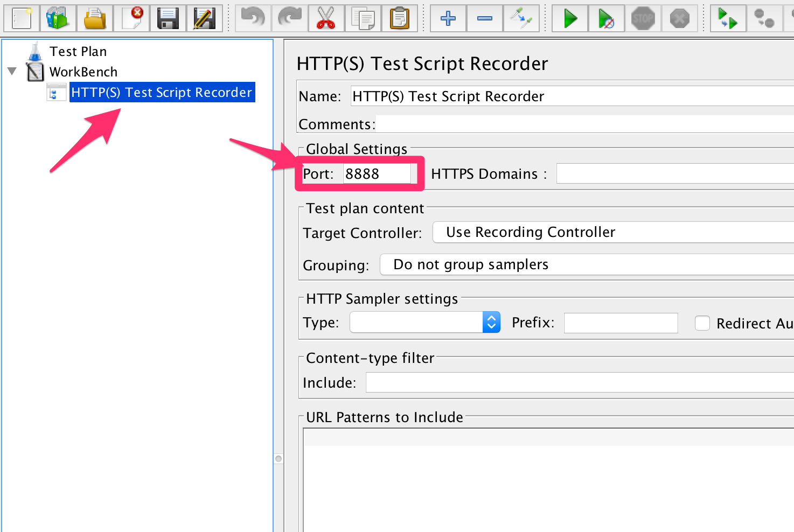Save test plan as using pencil disk icon
The image size is (794, 532).
coord(205,18)
